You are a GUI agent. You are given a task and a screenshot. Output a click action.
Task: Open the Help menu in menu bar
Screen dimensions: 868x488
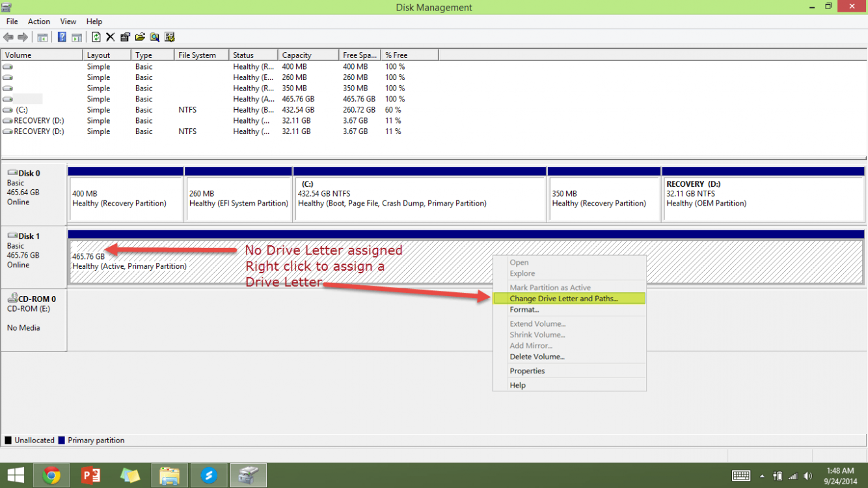click(94, 21)
